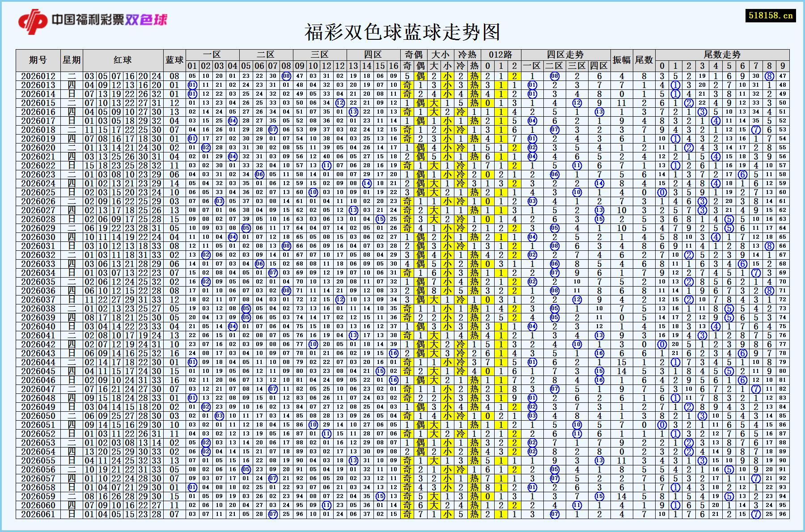Click 星期 cell in row 2026013
Viewport: 805px width, 532px height.
72,85
